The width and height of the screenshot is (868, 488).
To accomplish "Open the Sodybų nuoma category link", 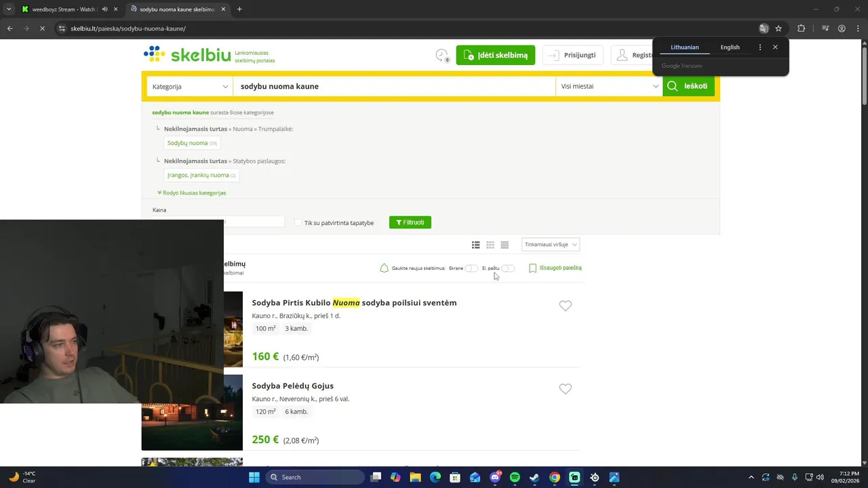I will (192, 143).
